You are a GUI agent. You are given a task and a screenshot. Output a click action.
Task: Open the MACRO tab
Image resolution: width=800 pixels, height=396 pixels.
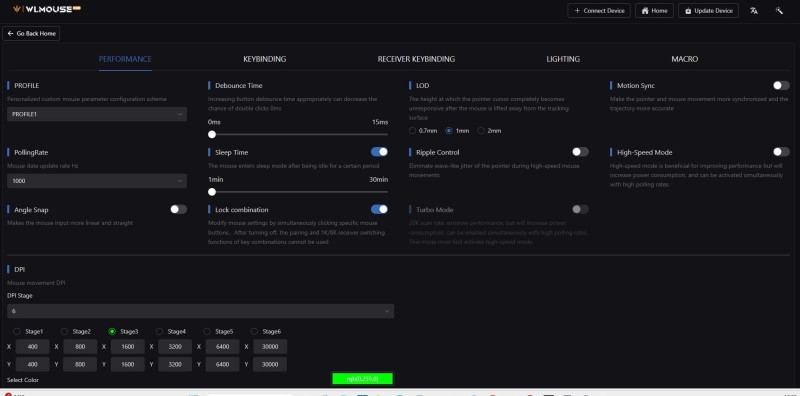[685, 59]
